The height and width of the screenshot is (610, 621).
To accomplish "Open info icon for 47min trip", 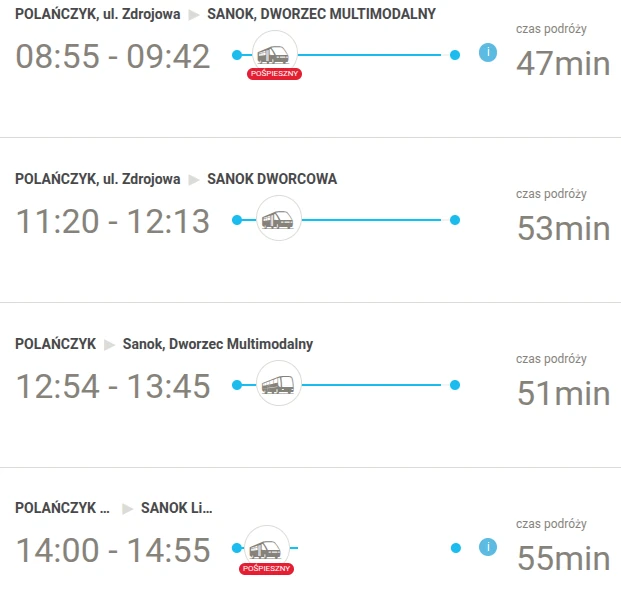I will coord(488,53).
